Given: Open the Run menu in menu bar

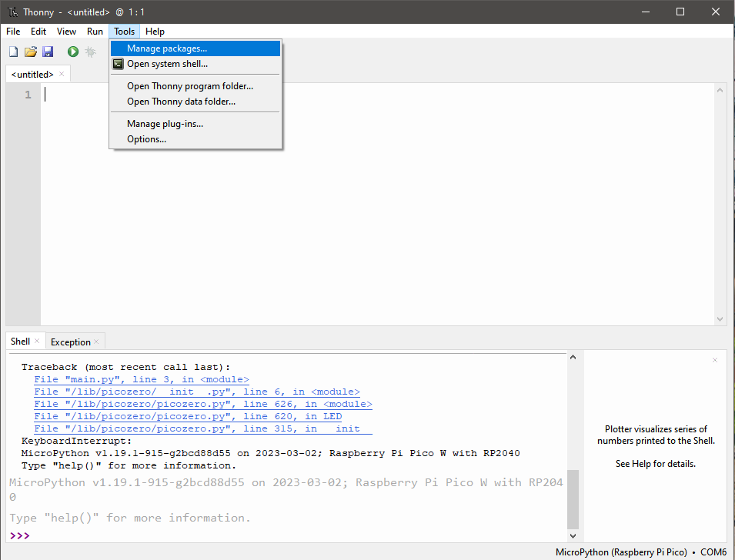Looking at the screenshot, I should 95,32.
